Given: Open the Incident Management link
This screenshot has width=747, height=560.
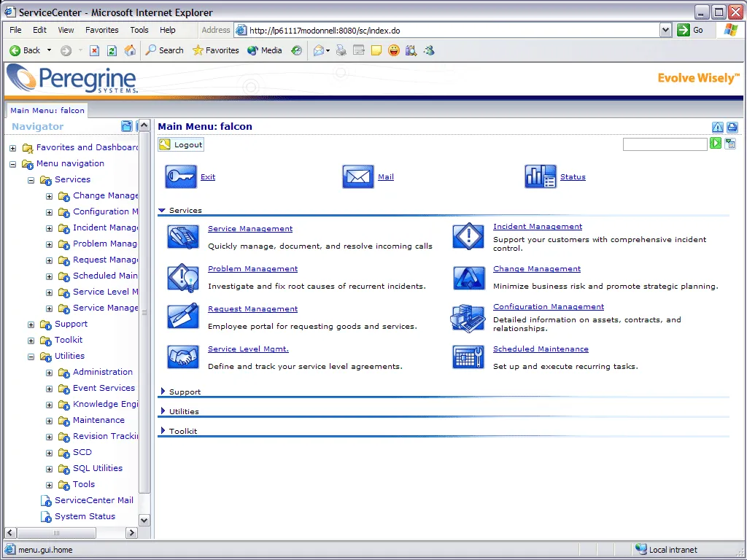Looking at the screenshot, I should pos(538,227).
